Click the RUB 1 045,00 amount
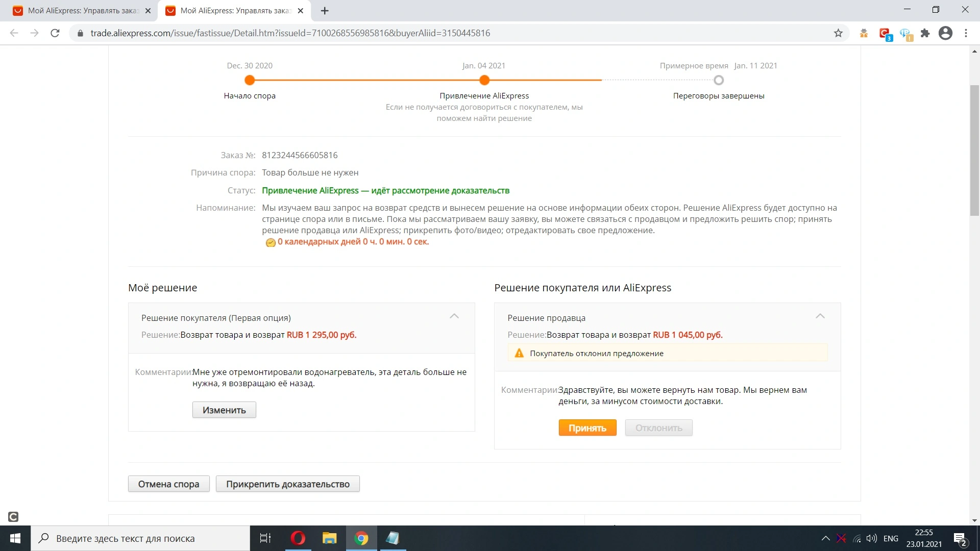Image resolution: width=980 pixels, height=551 pixels. click(x=688, y=335)
